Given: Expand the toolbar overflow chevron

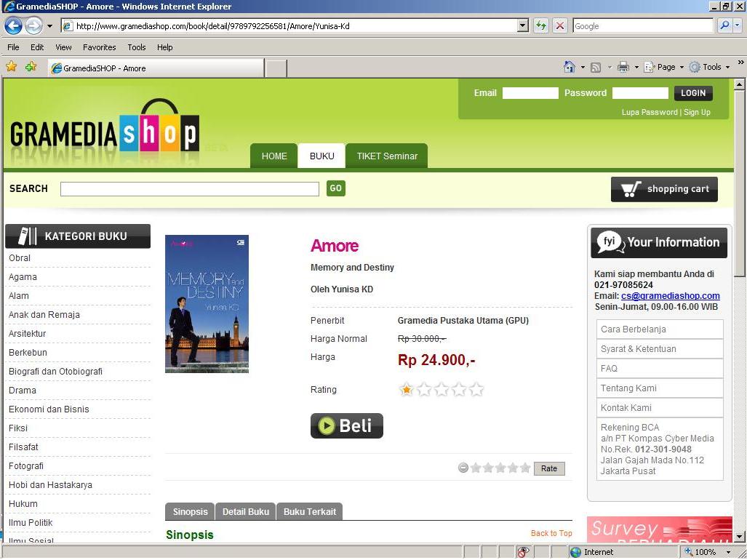Looking at the screenshot, I should [740, 62].
